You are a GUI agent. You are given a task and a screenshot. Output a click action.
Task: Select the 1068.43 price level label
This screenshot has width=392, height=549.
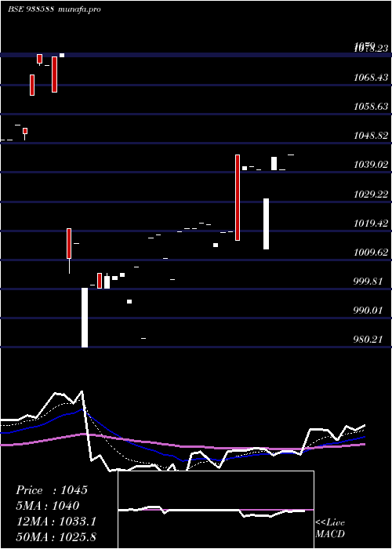click(371, 77)
